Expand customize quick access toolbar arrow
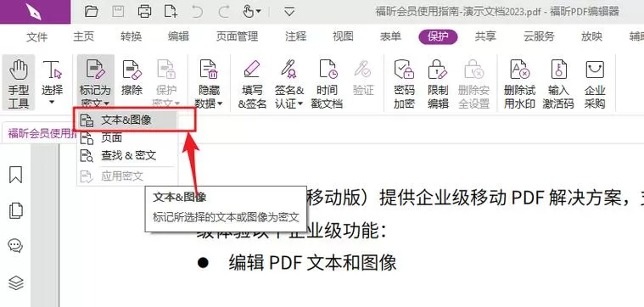 point(289,12)
